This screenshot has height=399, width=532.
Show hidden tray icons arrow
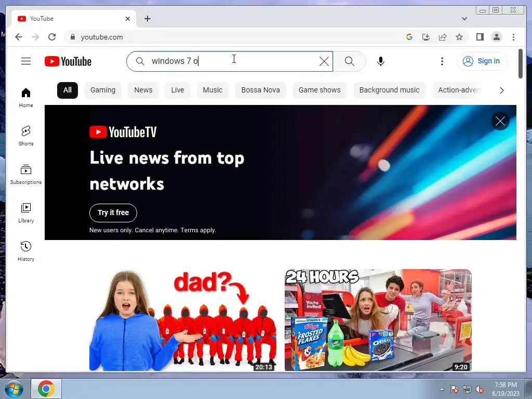point(442,389)
